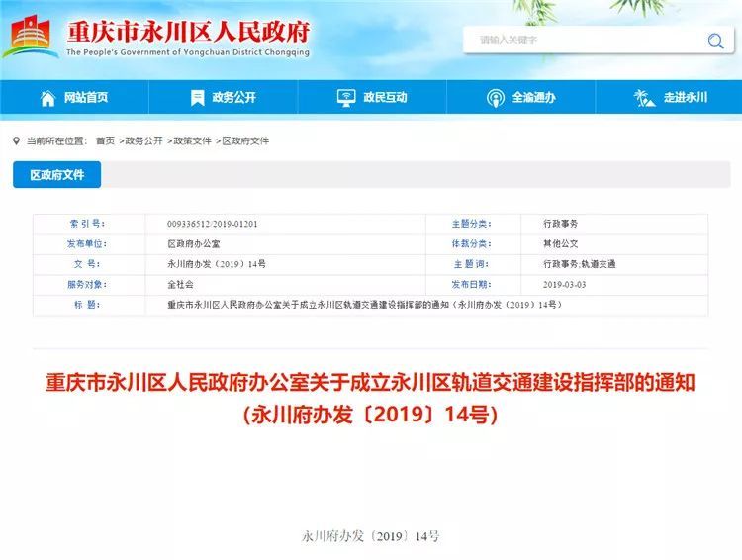Click the broadcast icon beside 全渝通办
742x560 pixels.
(495, 98)
